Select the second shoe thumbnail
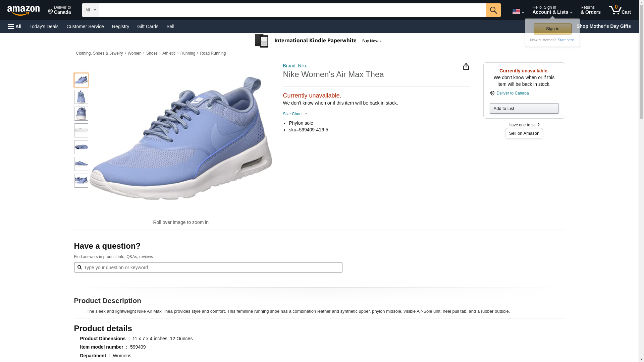 (81, 97)
